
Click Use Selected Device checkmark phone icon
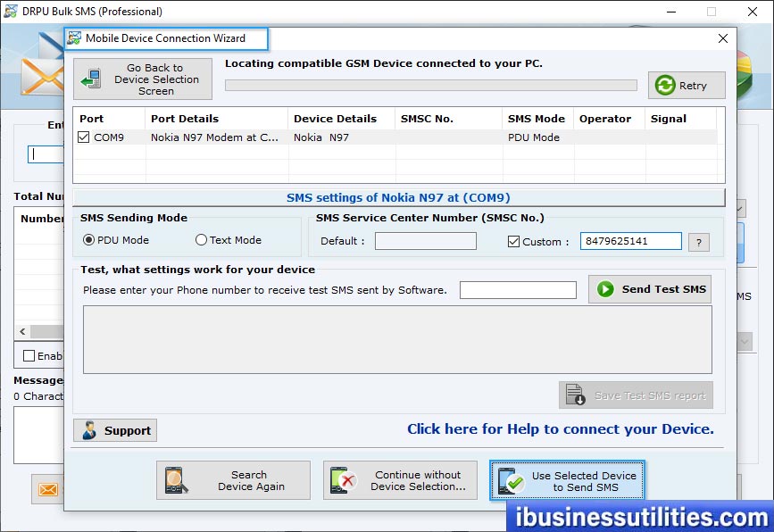[x=511, y=481]
